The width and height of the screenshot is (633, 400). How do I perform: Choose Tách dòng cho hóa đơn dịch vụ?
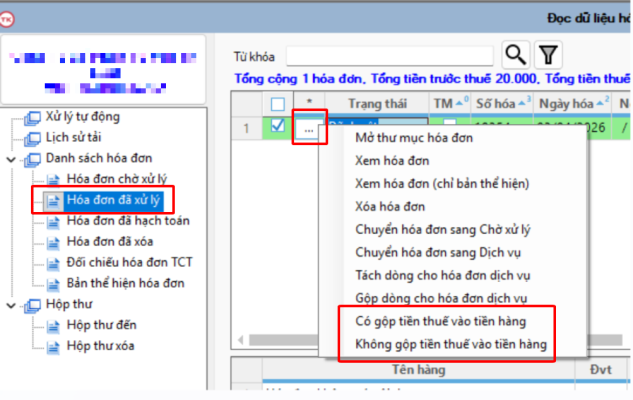click(442, 276)
